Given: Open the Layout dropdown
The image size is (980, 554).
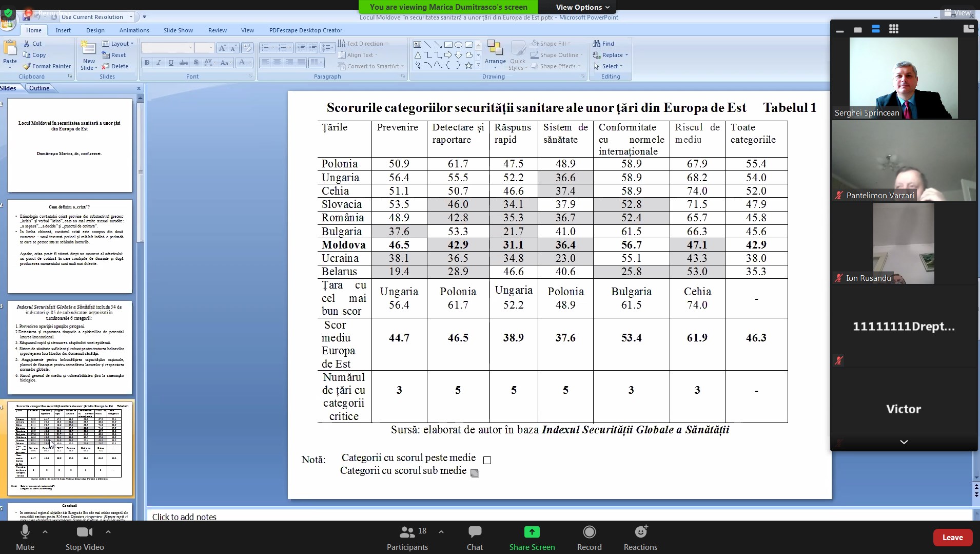Looking at the screenshot, I should click(x=118, y=44).
